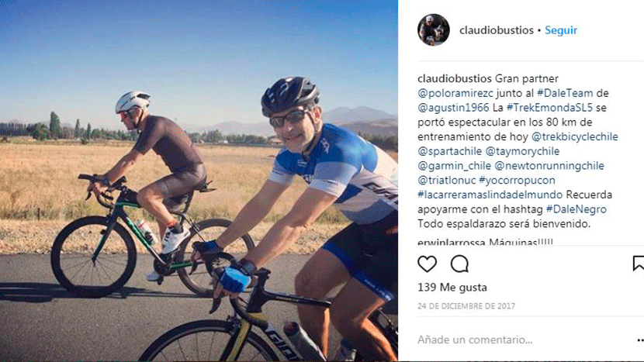Follow the account via Seguir

[x=561, y=30]
